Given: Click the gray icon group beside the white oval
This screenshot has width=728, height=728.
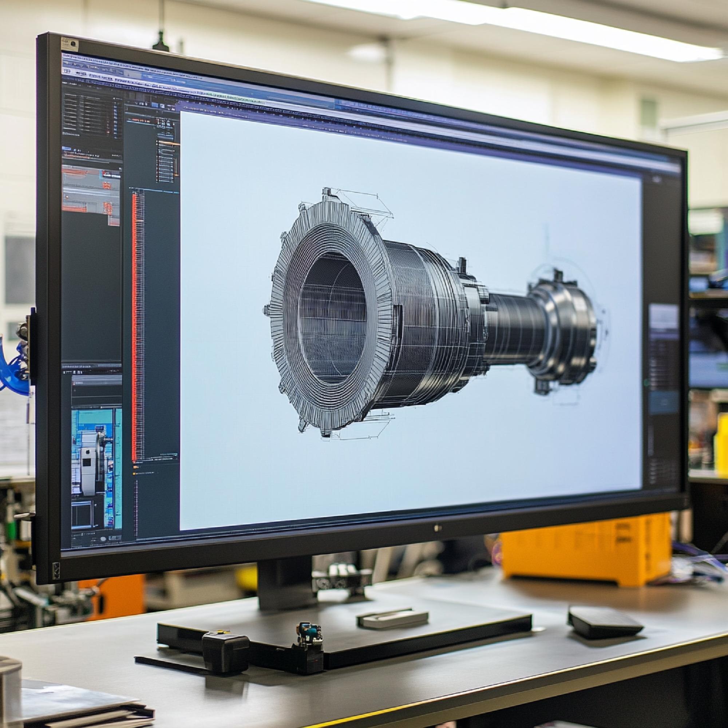Looking at the screenshot, I should tap(115, 538).
